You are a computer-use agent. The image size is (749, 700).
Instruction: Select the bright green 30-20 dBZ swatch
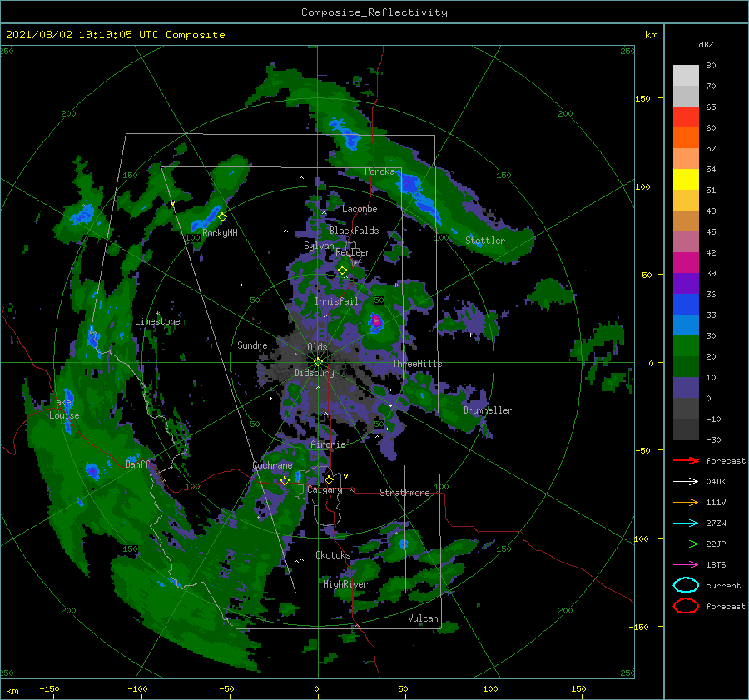(x=686, y=346)
